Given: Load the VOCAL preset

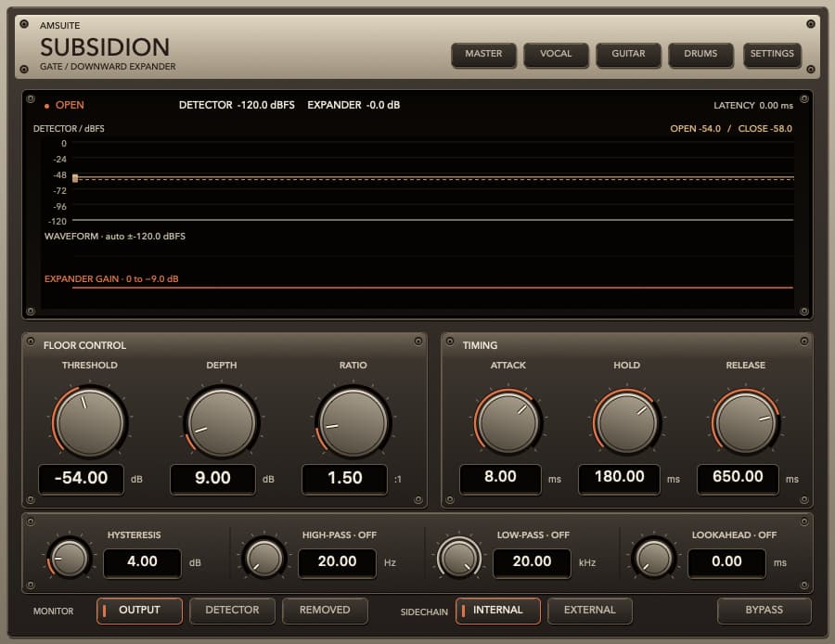Looking at the screenshot, I should pos(556,55).
